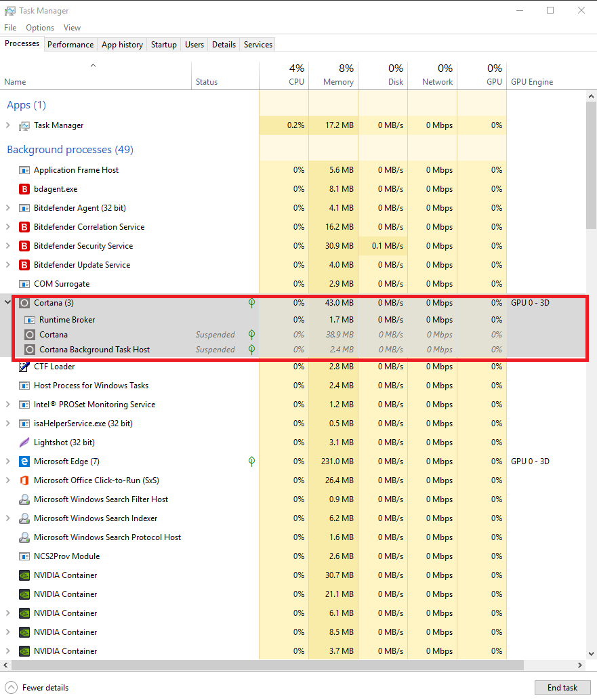
Task: Click the Runtime Broker icon
Action: click(29, 320)
